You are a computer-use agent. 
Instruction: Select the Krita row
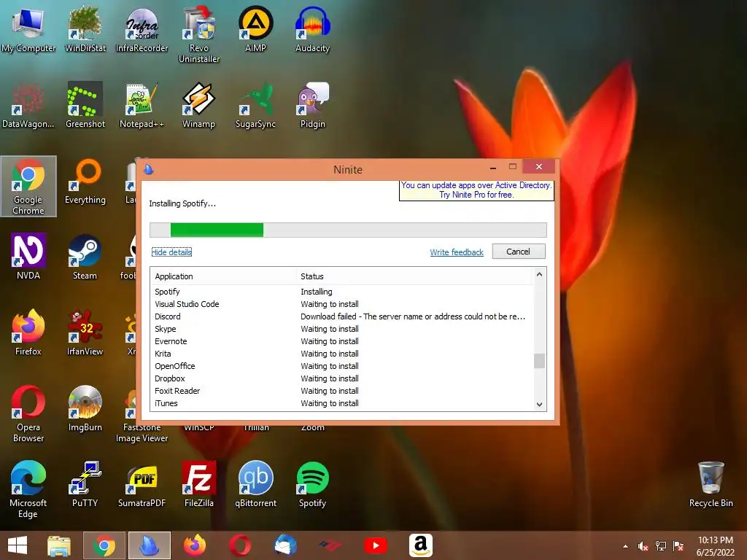point(341,354)
